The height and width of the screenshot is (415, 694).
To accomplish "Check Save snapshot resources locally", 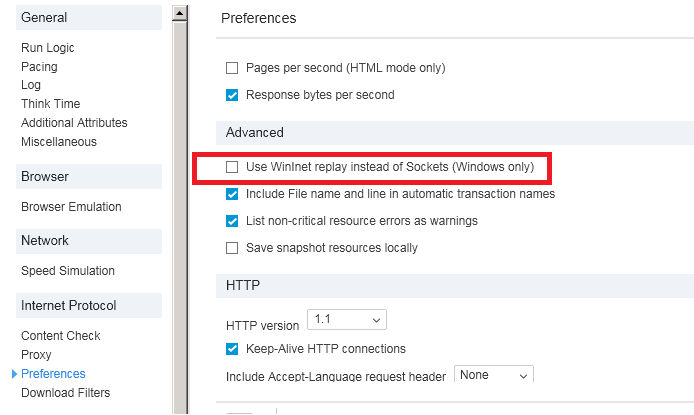I will coord(232,248).
